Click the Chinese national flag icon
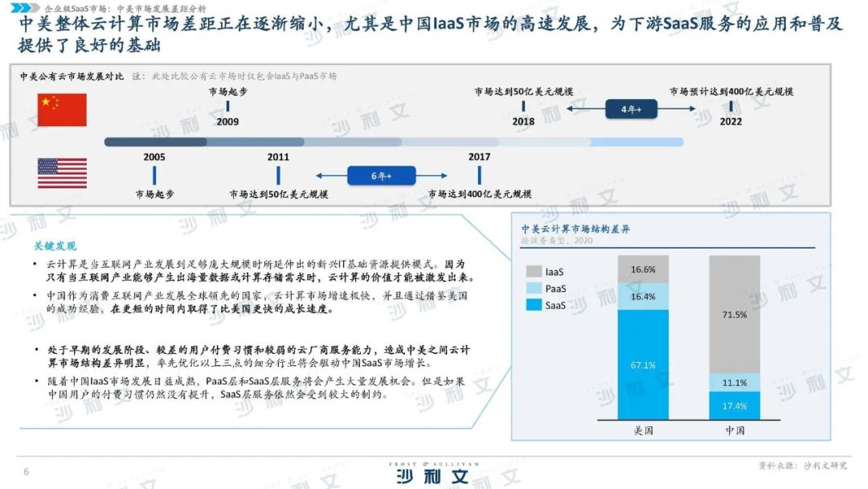The image size is (868, 489). [62, 108]
